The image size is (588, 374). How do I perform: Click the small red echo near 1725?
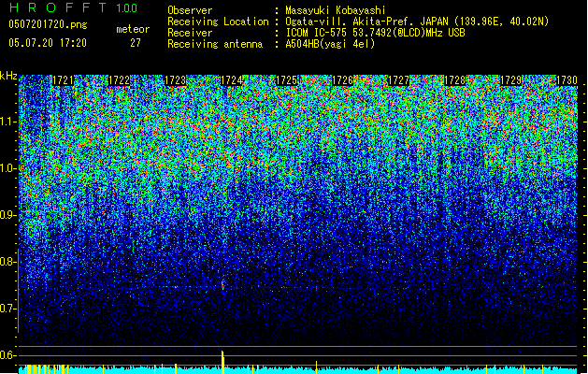point(316,288)
